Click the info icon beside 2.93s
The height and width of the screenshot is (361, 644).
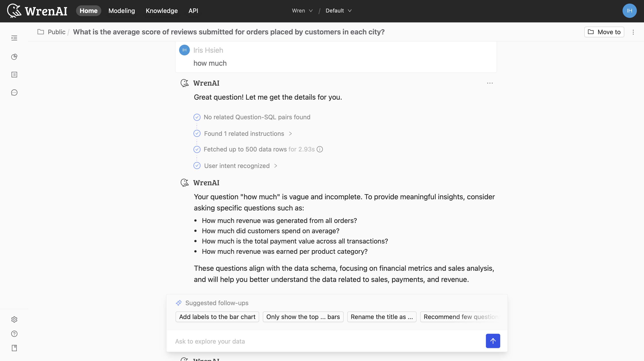coord(320,149)
